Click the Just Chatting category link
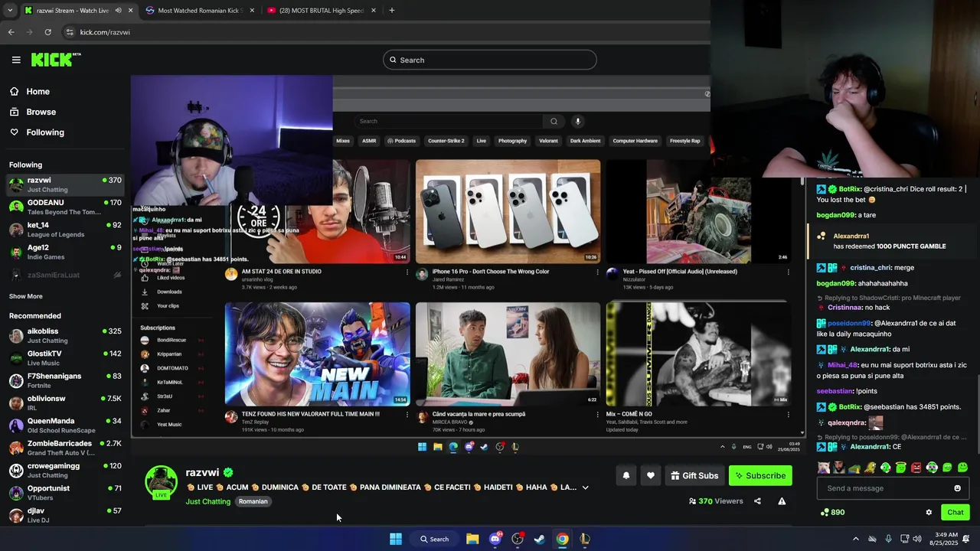Image resolution: width=980 pixels, height=551 pixels. pos(207,501)
